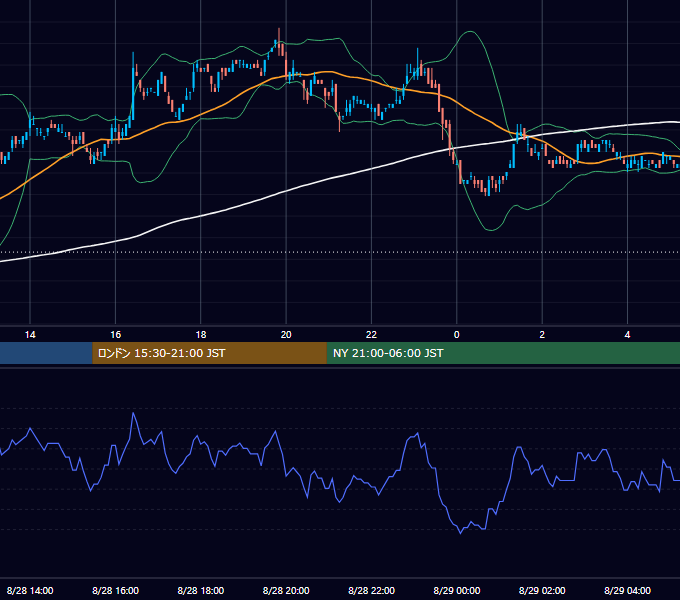
Task: Click the 8/29 00:00 time label
Action: pos(457,590)
